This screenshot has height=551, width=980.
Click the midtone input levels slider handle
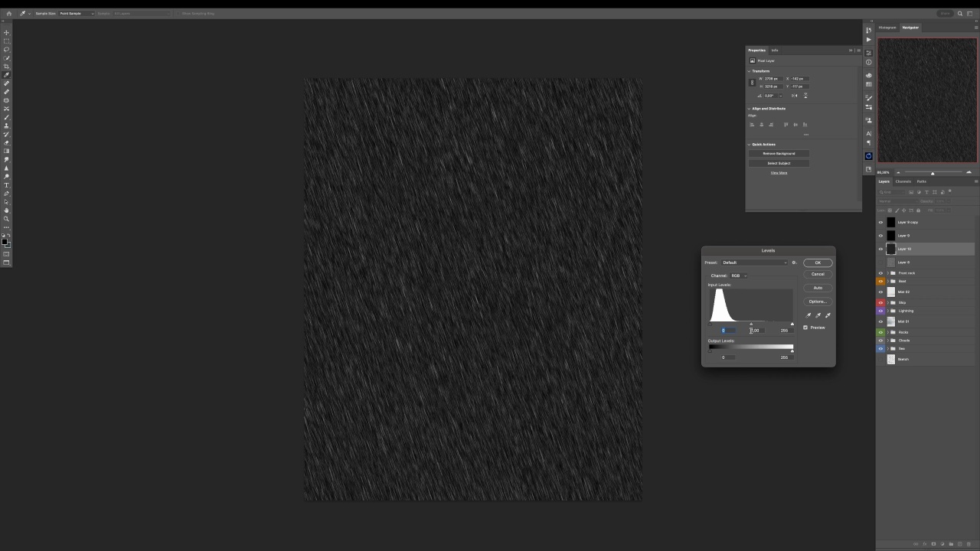pyautogui.click(x=751, y=324)
